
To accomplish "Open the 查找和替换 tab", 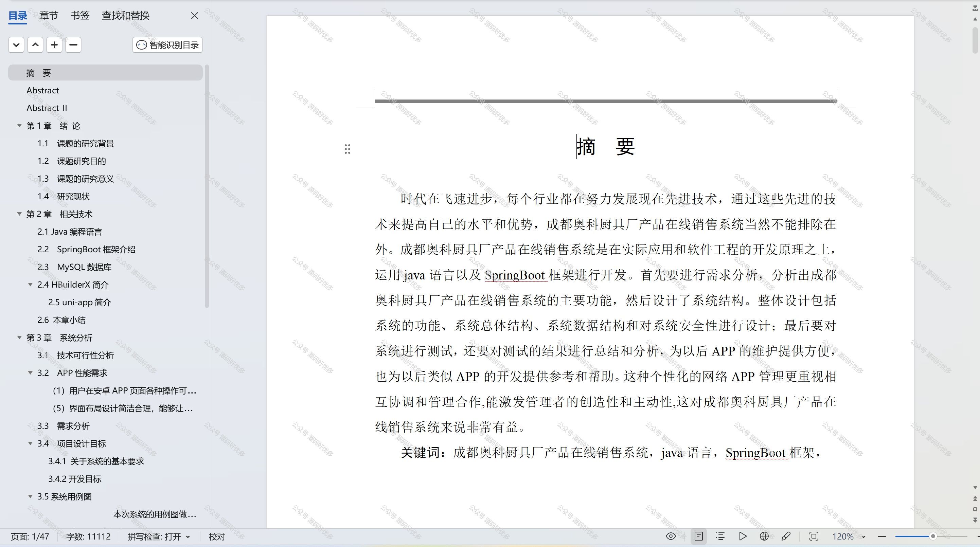I will (126, 16).
